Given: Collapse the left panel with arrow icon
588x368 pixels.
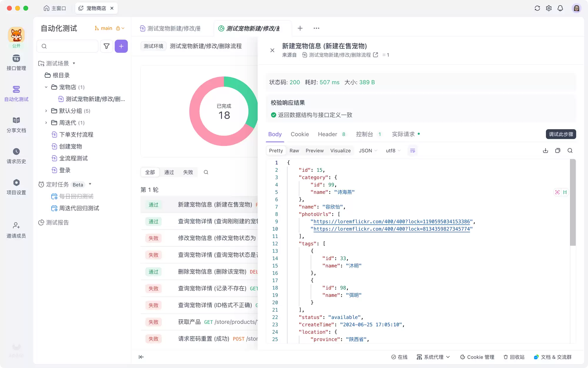Looking at the screenshot, I should click(x=141, y=357).
